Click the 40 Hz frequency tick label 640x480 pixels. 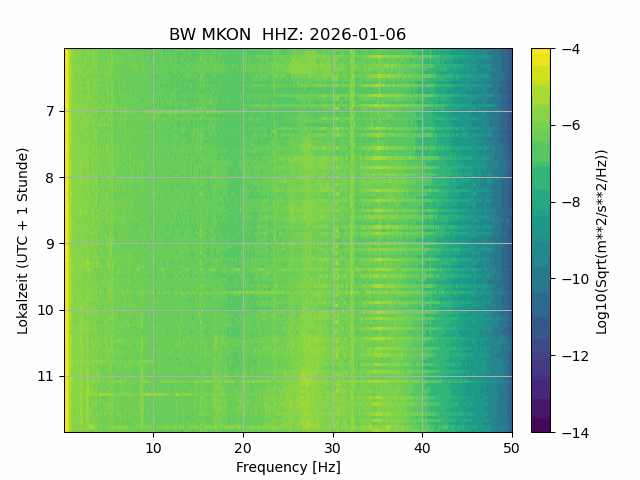coord(422,449)
